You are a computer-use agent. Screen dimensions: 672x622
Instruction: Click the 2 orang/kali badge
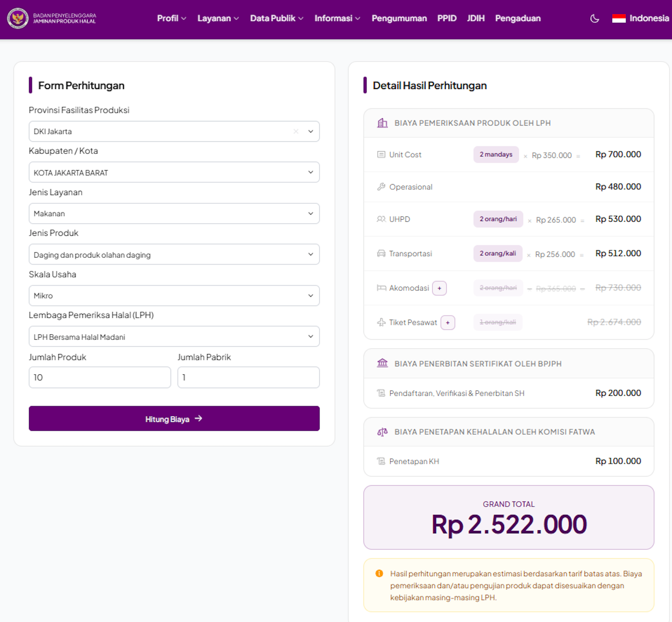point(498,253)
